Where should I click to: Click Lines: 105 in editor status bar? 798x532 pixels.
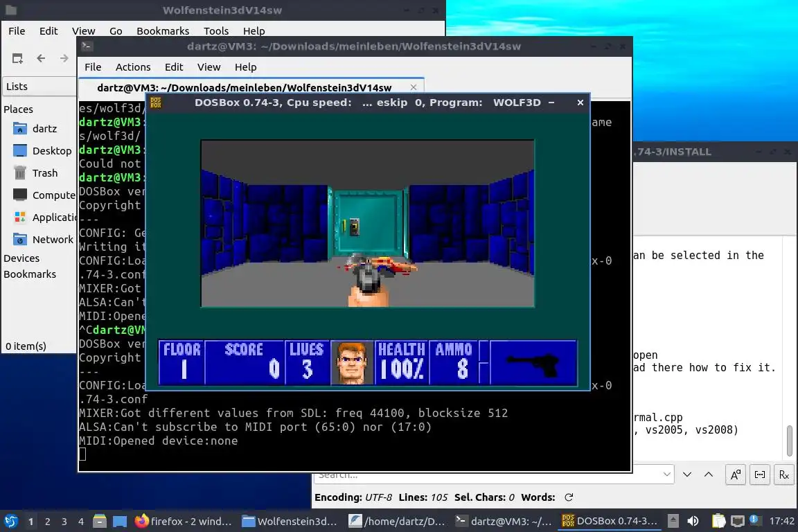click(x=423, y=497)
